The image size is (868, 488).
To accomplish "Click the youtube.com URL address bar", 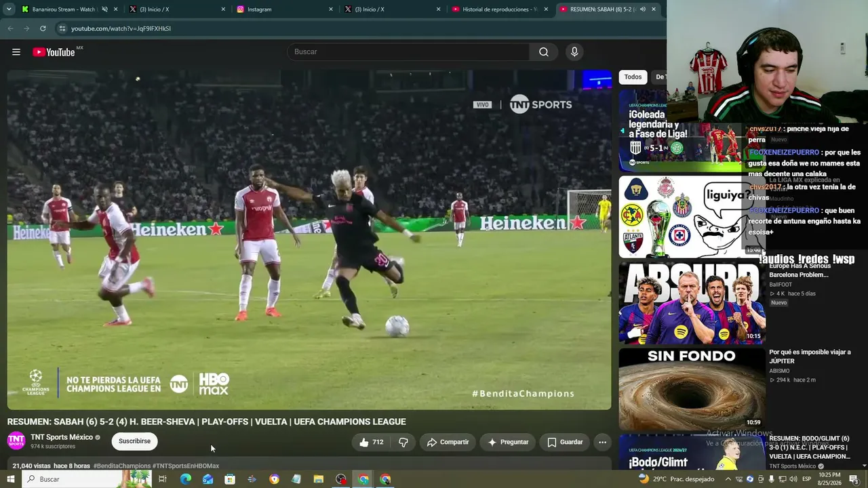I will coord(359,28).
